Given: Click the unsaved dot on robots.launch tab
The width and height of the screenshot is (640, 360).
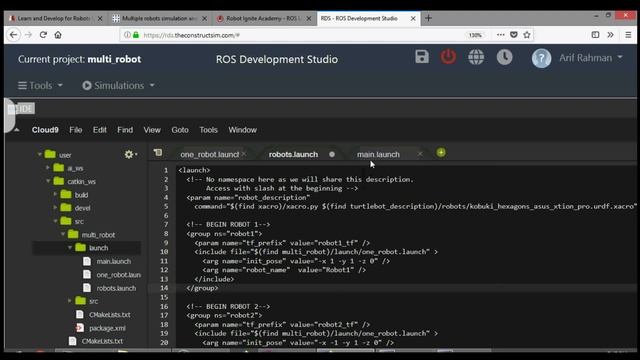Looking at the screenshot, I should point(332,154).
